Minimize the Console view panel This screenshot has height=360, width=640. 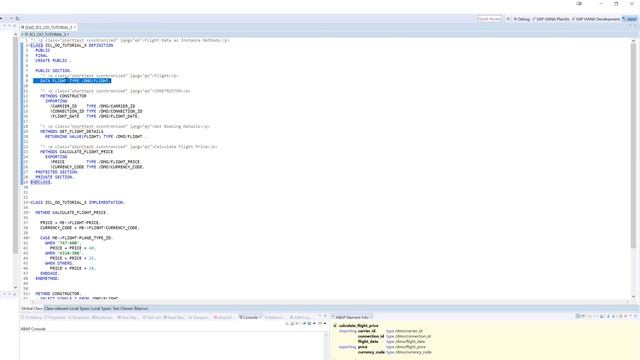(320, 316)
